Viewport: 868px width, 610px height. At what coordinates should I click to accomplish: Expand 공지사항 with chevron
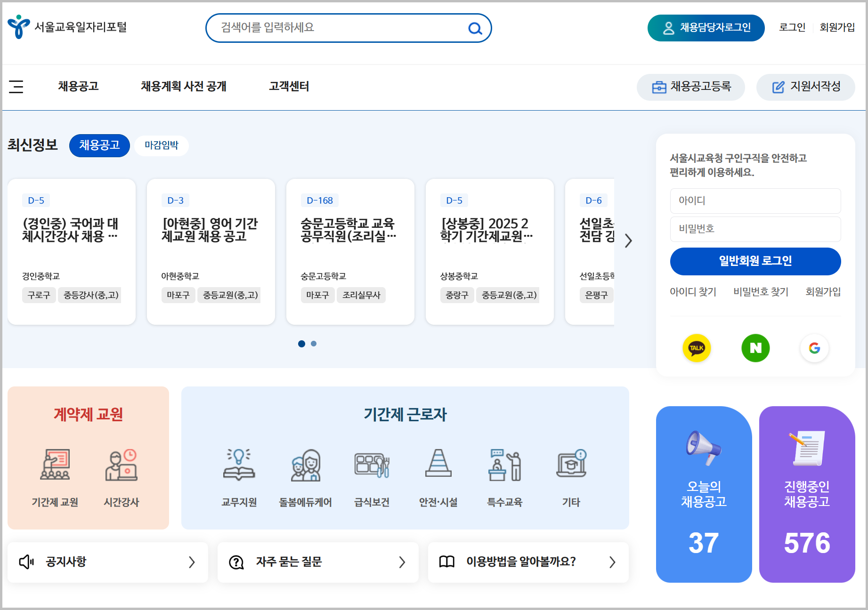pos(191,562)
